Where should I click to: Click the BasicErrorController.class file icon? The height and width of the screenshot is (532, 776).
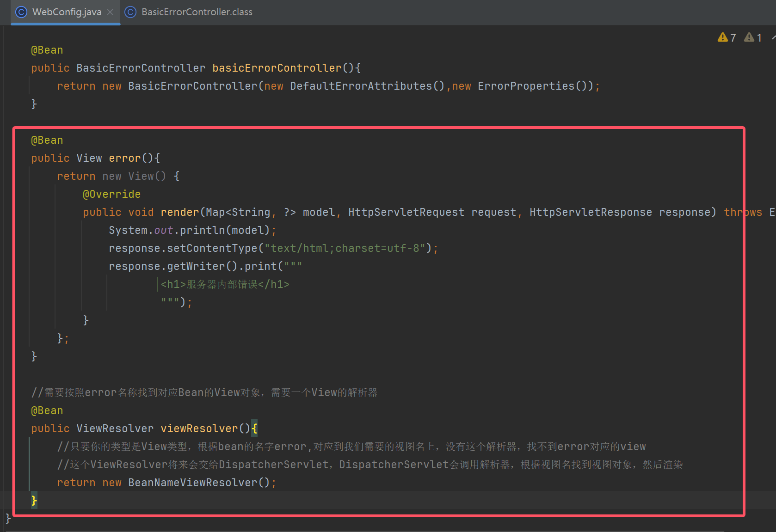coord(130,12)
